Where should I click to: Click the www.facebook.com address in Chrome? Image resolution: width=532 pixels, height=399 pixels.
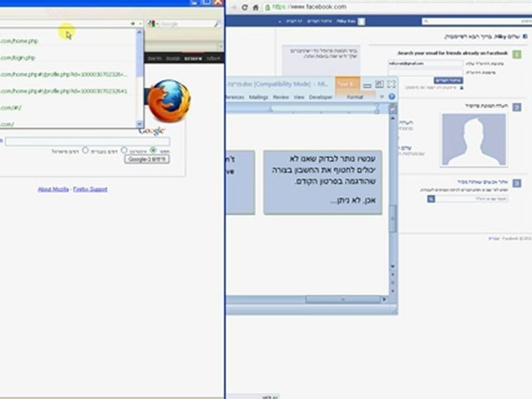[x=317, y=7]
